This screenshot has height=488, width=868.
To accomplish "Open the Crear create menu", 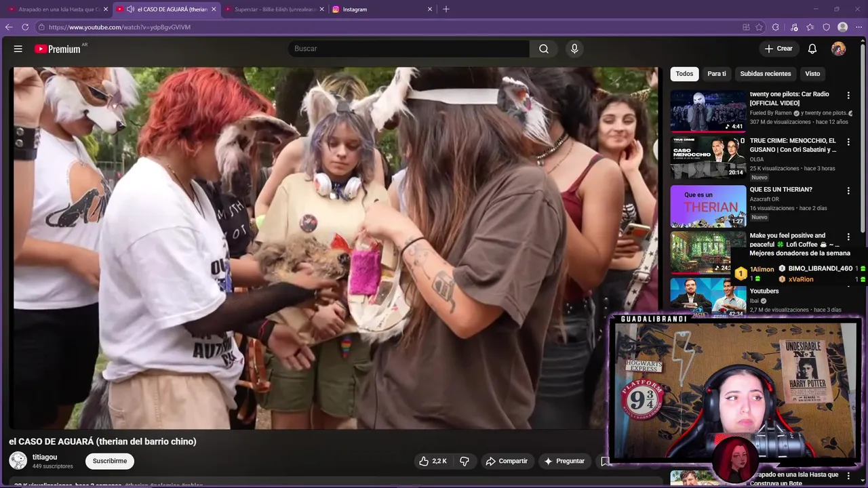I will coord(778,49).
